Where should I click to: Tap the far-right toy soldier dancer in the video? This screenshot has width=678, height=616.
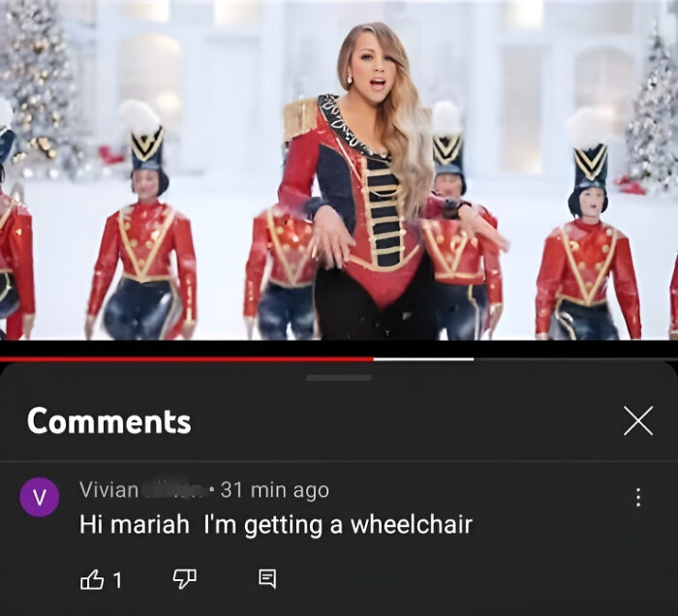(588, 233)
